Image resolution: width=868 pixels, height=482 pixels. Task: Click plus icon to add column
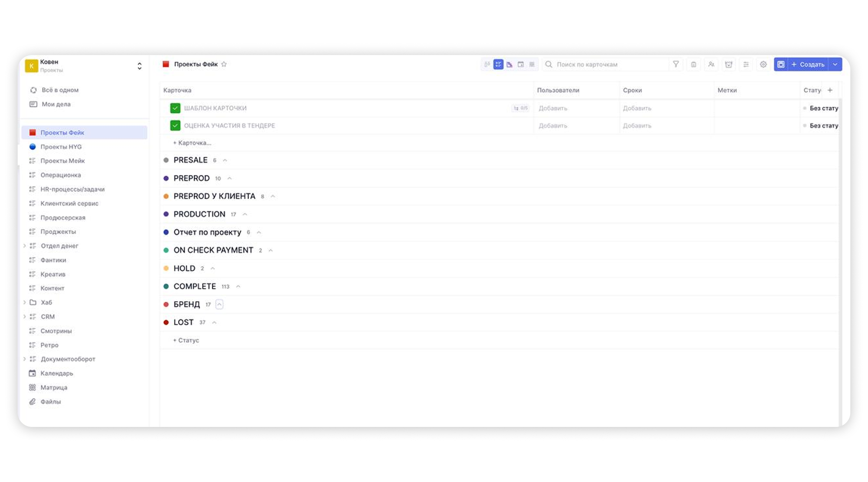pyautogui.click(x=830, y=90)
